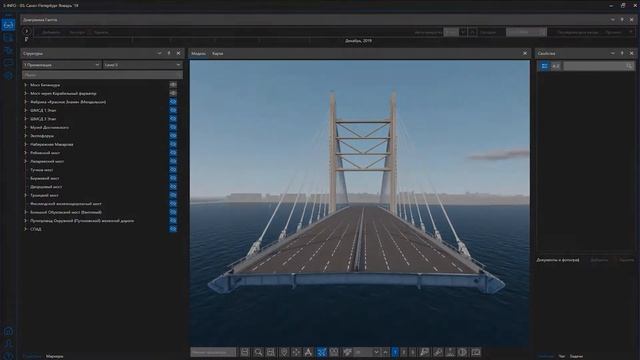Switch to the bottom Свойства tab
Image resolution: width=640 pixels, height=360 pixels.
545,356
